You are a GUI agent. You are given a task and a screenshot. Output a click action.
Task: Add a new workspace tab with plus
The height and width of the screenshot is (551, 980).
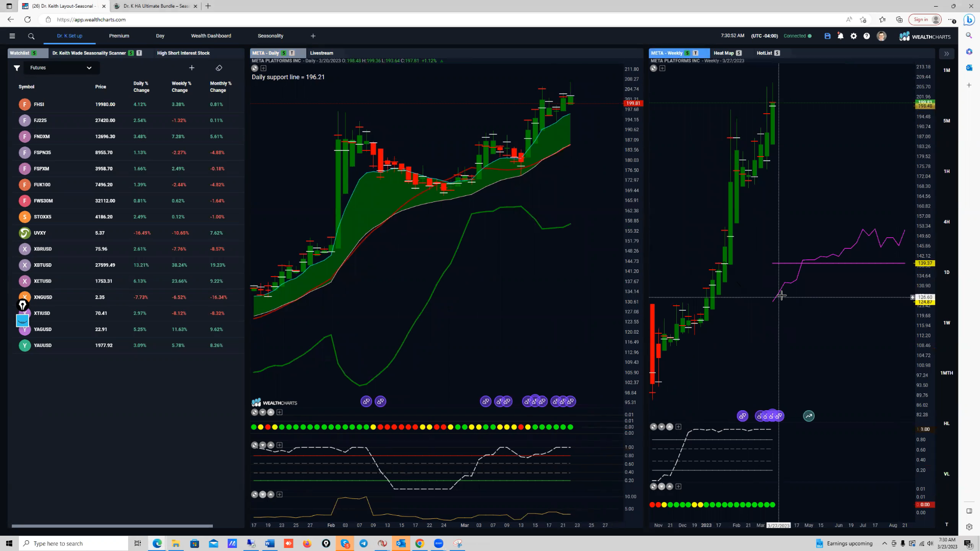313,36
